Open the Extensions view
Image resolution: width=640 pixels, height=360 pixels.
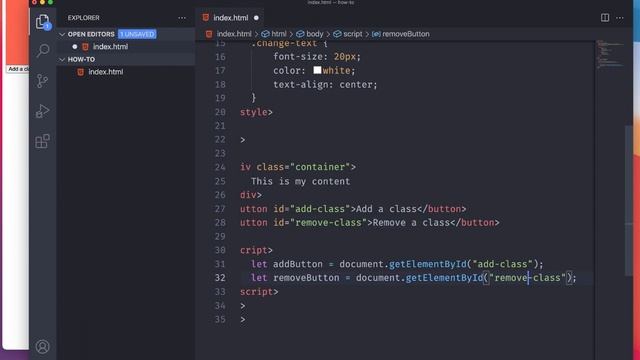(x=42, y=141)
